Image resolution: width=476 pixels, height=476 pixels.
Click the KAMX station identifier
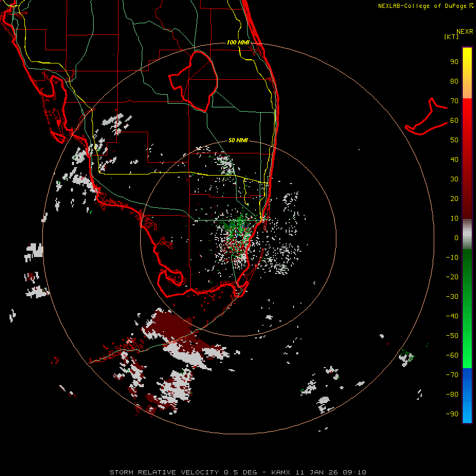pos(281,472)
